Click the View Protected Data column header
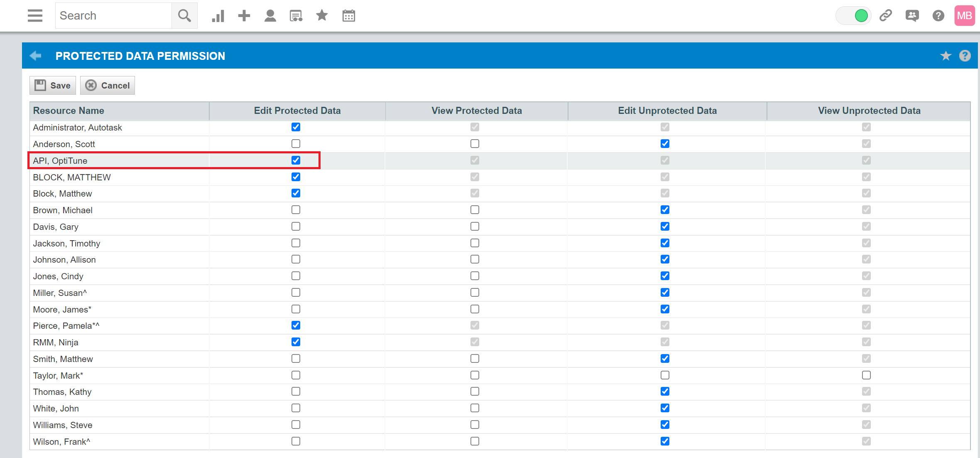Screen dimensions: 980x458 pyautogui.click(x=477, y=111)
